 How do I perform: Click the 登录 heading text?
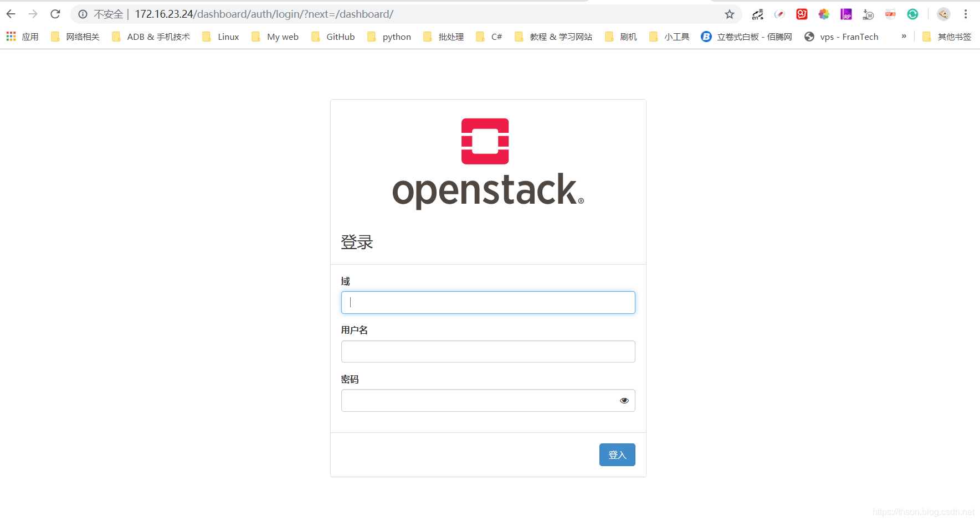coord(357,242)
